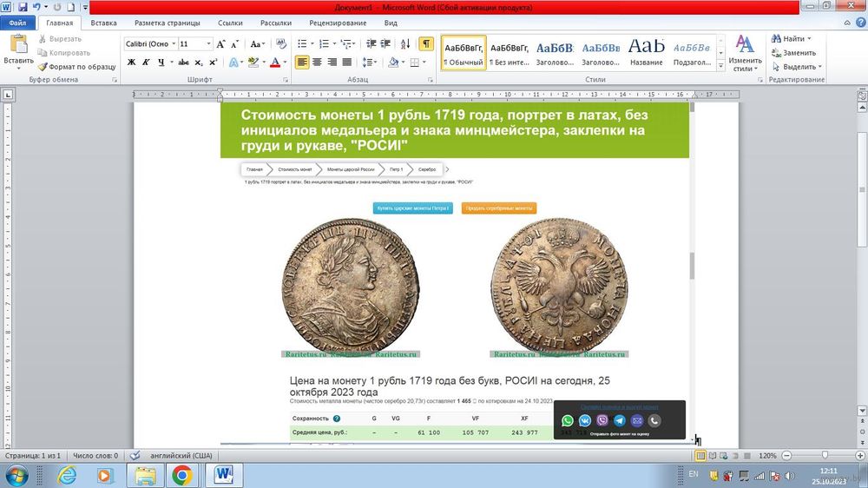
Task: Toggle align text left
Action: pos(302,62)
